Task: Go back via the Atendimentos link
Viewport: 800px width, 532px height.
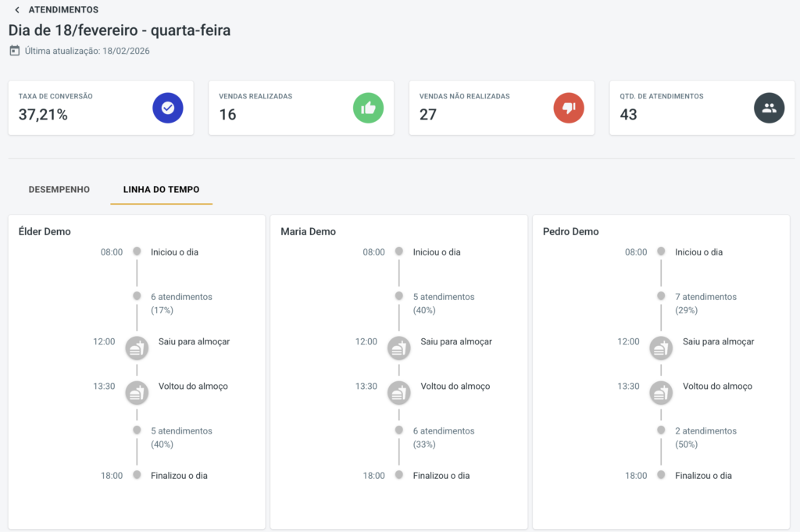Action: [63, 9]
